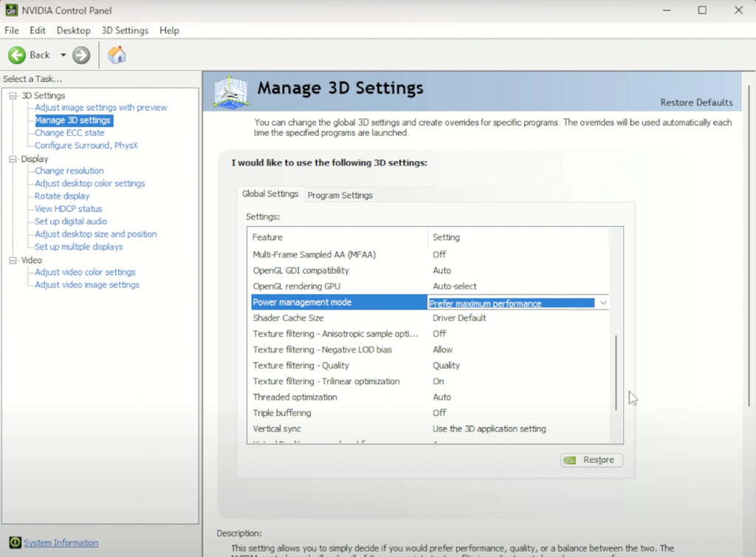Click the Setting column header
Viewport: 756px width, 557px height.
[x=518, y=237]
